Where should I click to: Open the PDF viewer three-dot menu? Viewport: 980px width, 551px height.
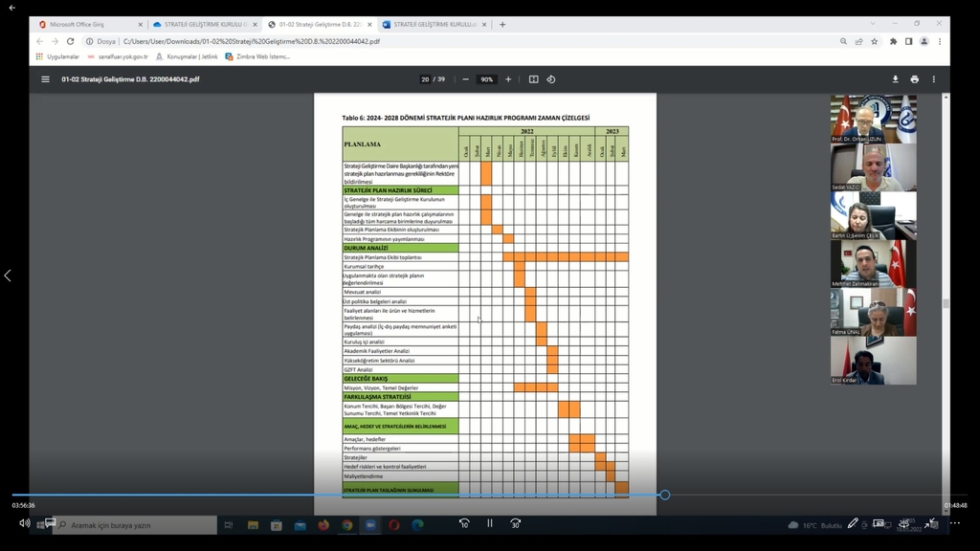click(934, 79)
